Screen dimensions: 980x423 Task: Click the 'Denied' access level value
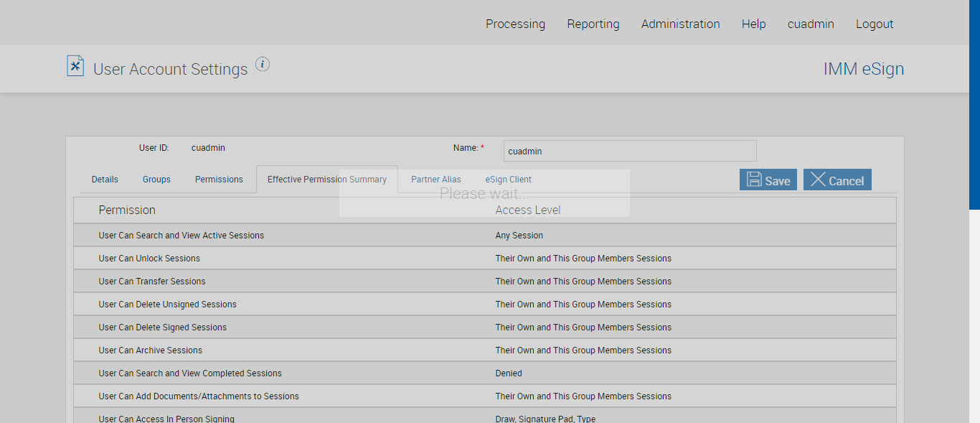[x=509, y=373]
